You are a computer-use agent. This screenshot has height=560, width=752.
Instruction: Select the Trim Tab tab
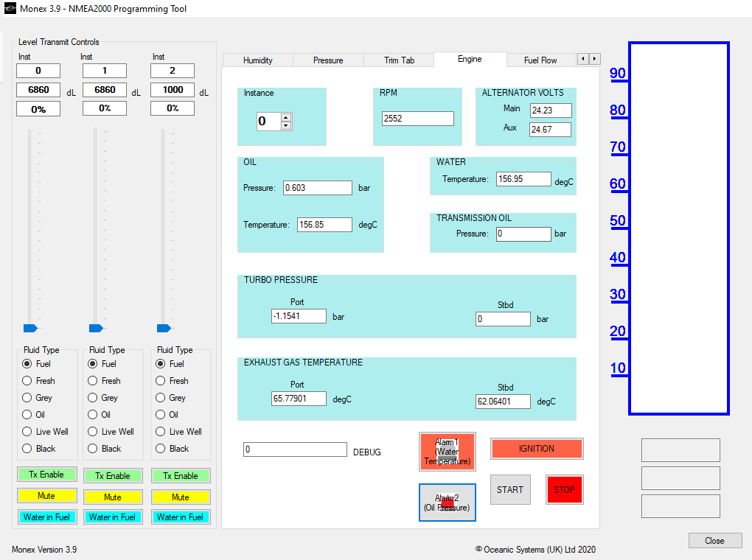click(399, 60)
